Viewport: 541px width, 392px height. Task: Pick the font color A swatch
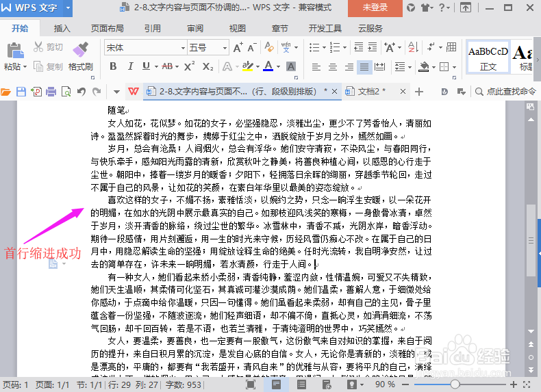268,66
